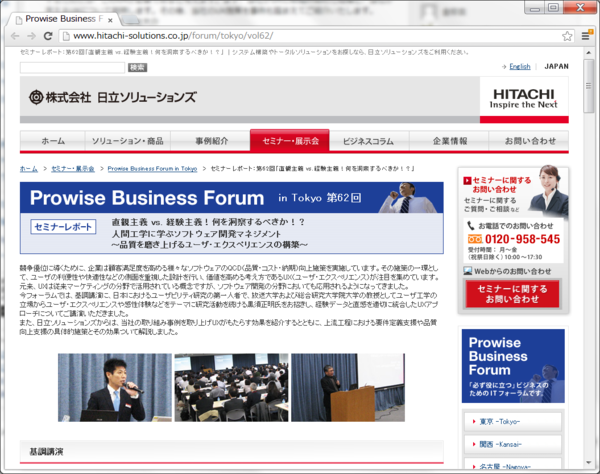
Task: Open the お問い合わせ navigation tab
Action: click(x=530, y=141)
